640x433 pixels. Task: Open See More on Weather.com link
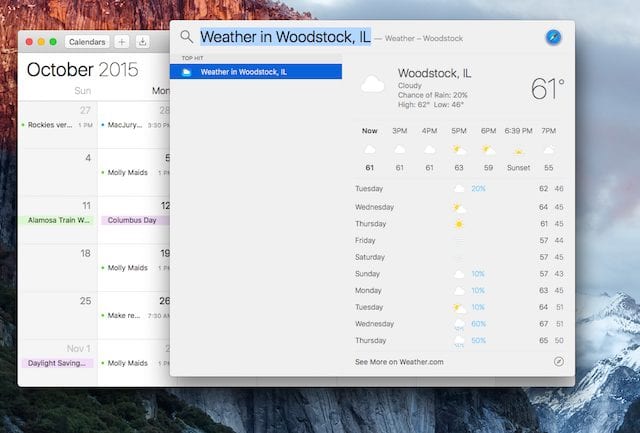[x=399, y=361]
